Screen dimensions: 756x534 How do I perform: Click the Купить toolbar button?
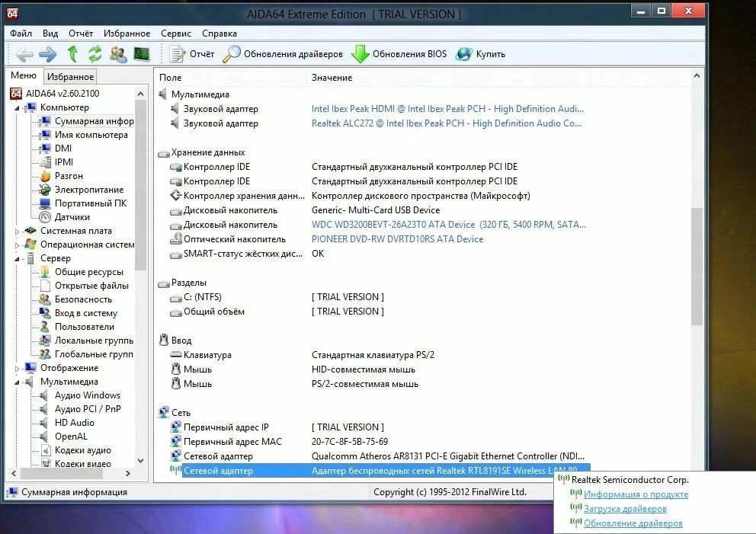coord(481,54)
